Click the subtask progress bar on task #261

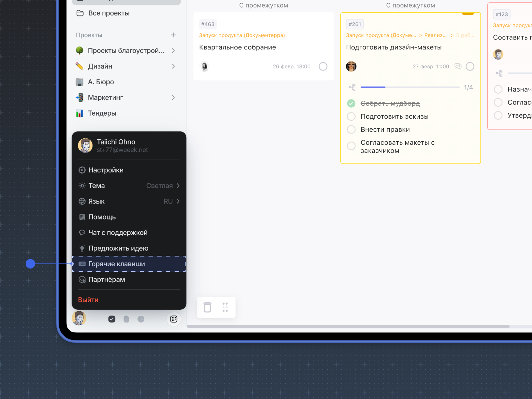[410, 87]
